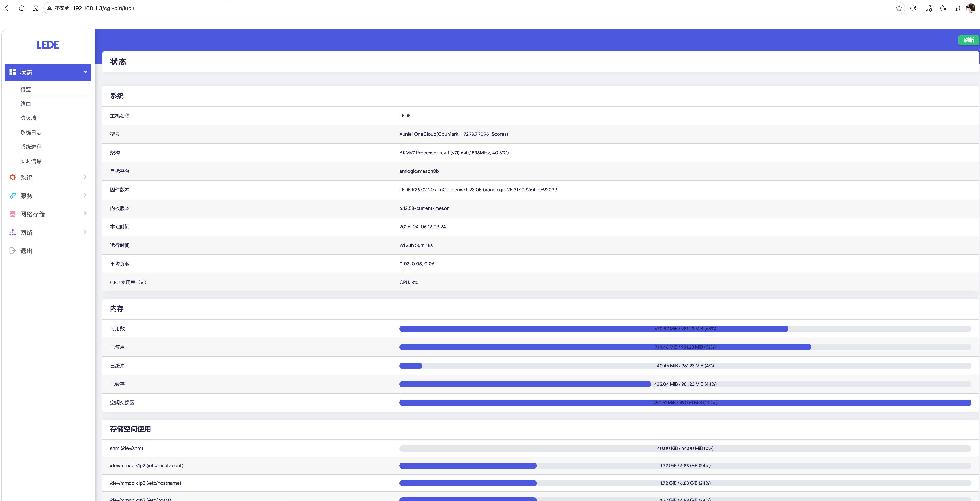
Task: Expand the 服务 sidebar menu arrow
Action: 85,195
